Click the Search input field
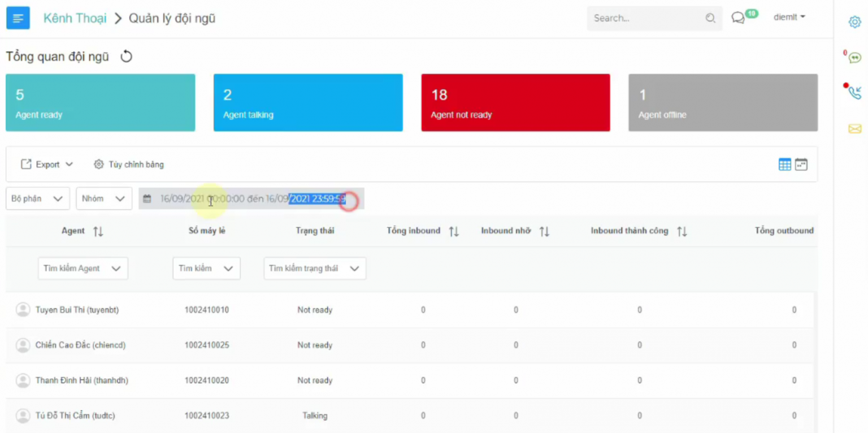This screenshot has width=868, height=433. click(x=647, y=18)
